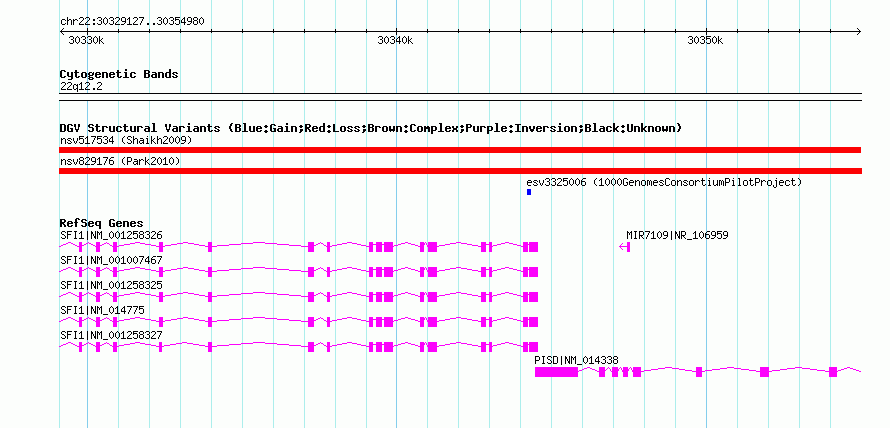This screenshot has height=428, width=890.
Task: Click the 30350k ruler tick label
Action: (706, 40)
